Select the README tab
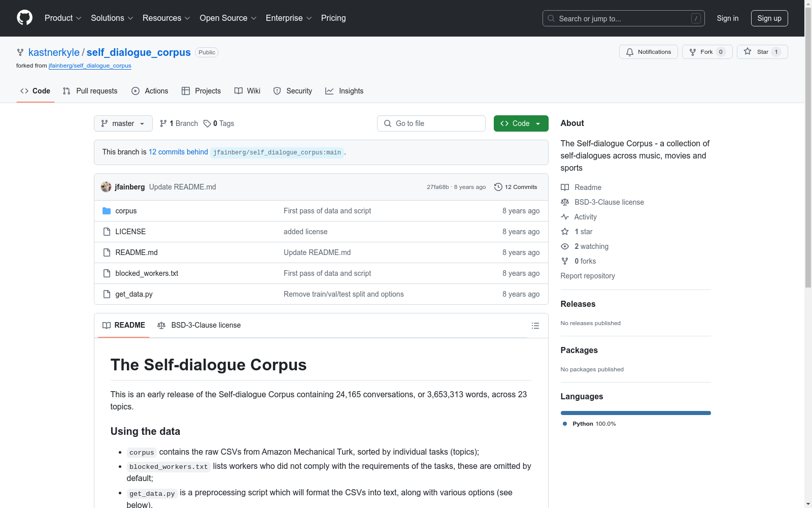 pyautogui.click(x=124, y=325)
